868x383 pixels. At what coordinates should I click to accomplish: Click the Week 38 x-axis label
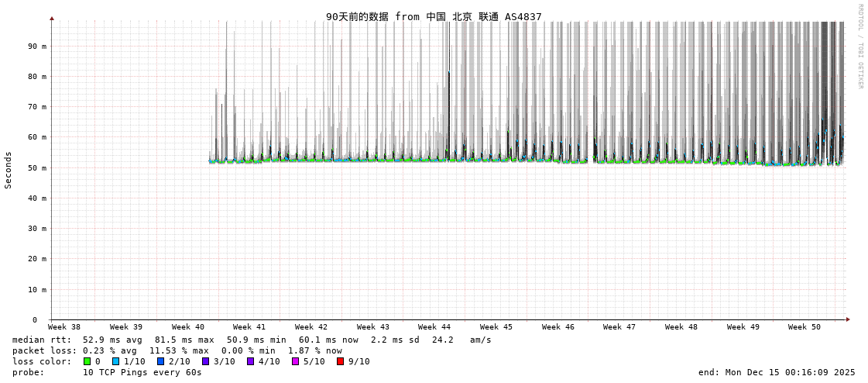pos(63,327)
